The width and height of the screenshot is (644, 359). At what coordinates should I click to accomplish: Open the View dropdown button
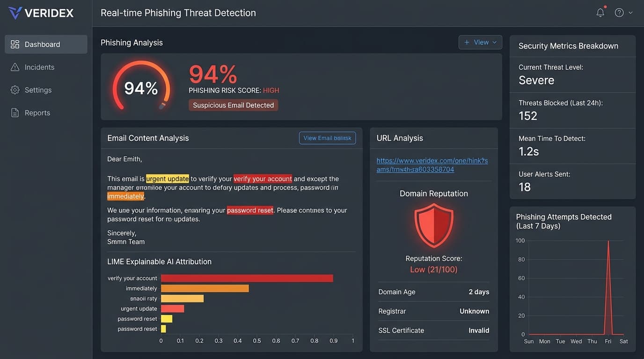(x=480, y=42)
